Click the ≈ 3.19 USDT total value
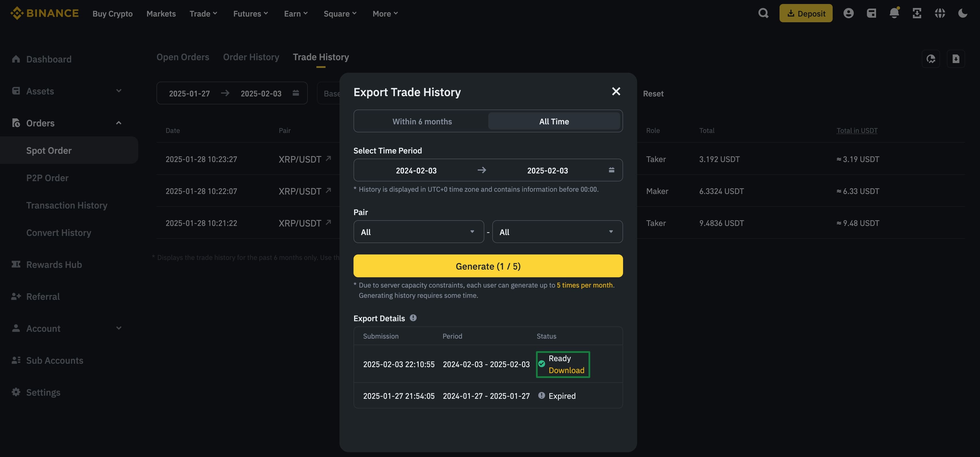Image resolution: width=980 pixels, height=457 pixels. [858, 159]
